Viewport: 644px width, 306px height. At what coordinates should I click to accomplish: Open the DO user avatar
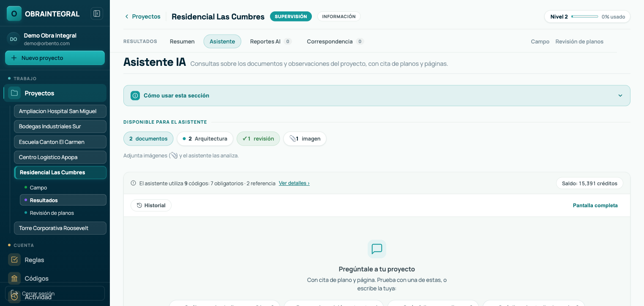pos(14,39)
